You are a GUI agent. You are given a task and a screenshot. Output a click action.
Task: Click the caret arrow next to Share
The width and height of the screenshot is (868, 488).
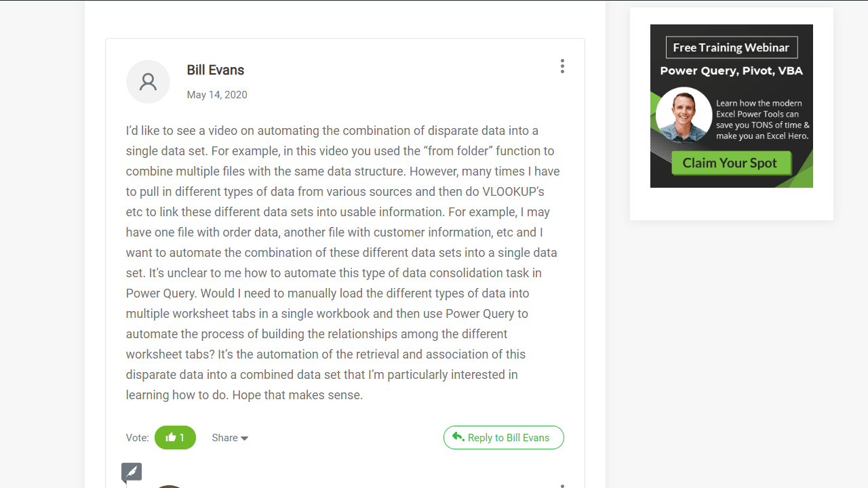pos(245,439)
